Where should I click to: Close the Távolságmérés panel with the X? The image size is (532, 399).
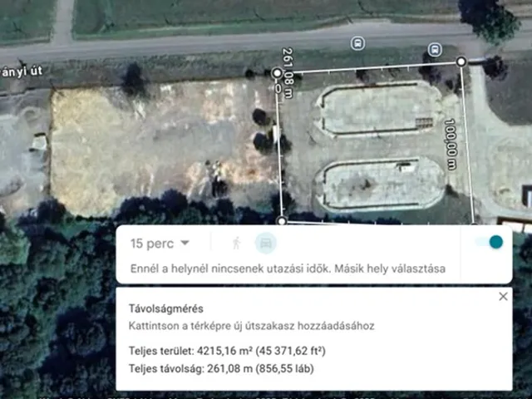point(503,297)
